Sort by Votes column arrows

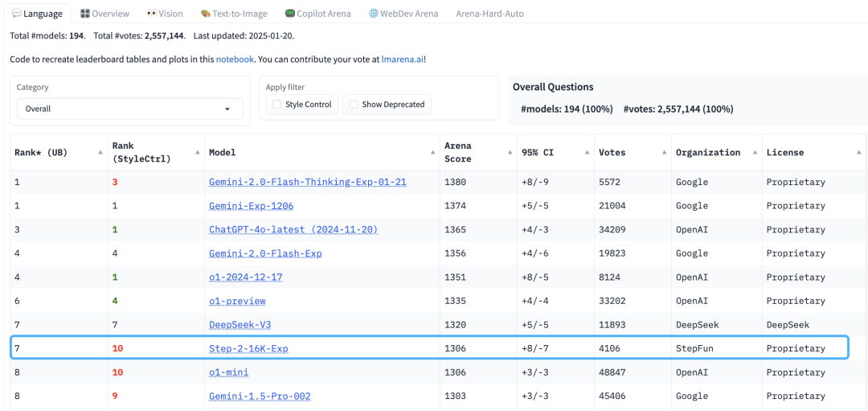click(664, 152)
